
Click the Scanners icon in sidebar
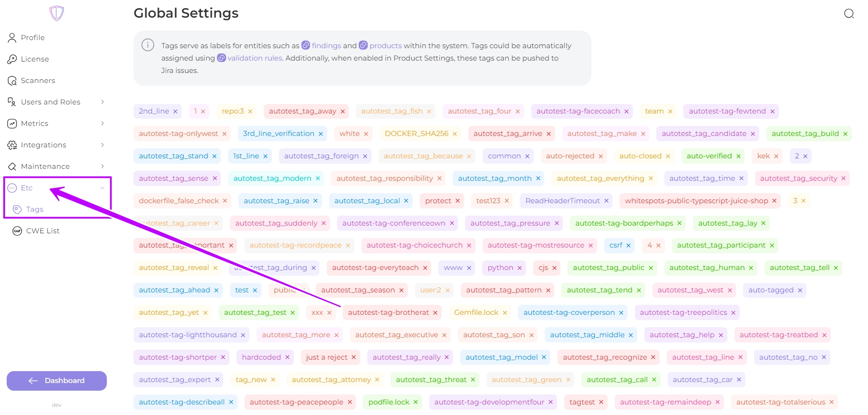pos(12,81)
